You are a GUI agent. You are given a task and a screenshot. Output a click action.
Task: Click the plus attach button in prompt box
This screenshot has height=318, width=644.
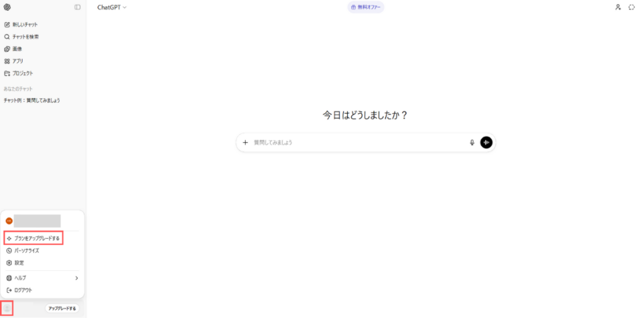(245, 143)
